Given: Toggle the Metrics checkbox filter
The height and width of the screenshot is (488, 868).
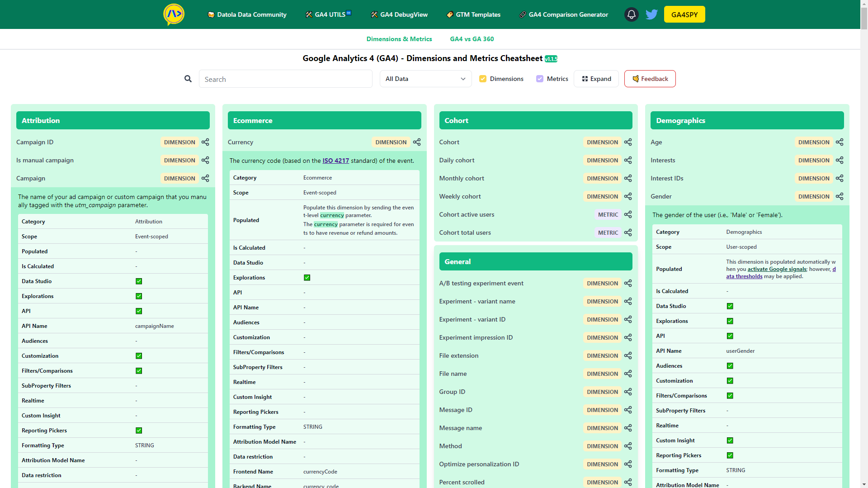Looking at the screenshot, I should tap(540, 79).
